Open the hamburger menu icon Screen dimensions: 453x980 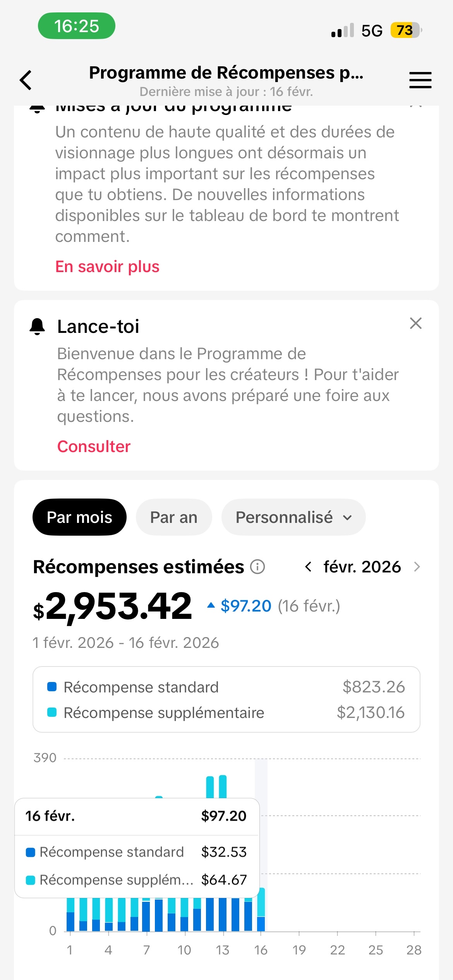coord(420,80)
